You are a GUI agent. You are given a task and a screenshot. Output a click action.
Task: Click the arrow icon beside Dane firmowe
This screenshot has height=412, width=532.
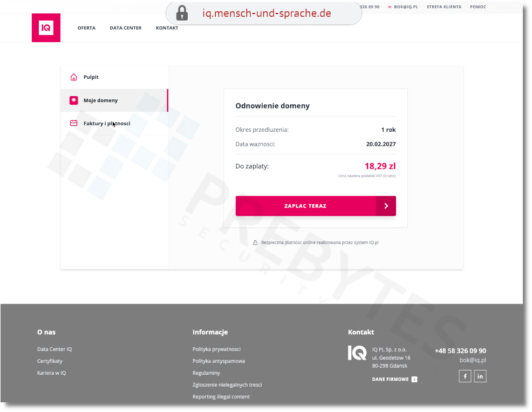click(x=414, y=380)
